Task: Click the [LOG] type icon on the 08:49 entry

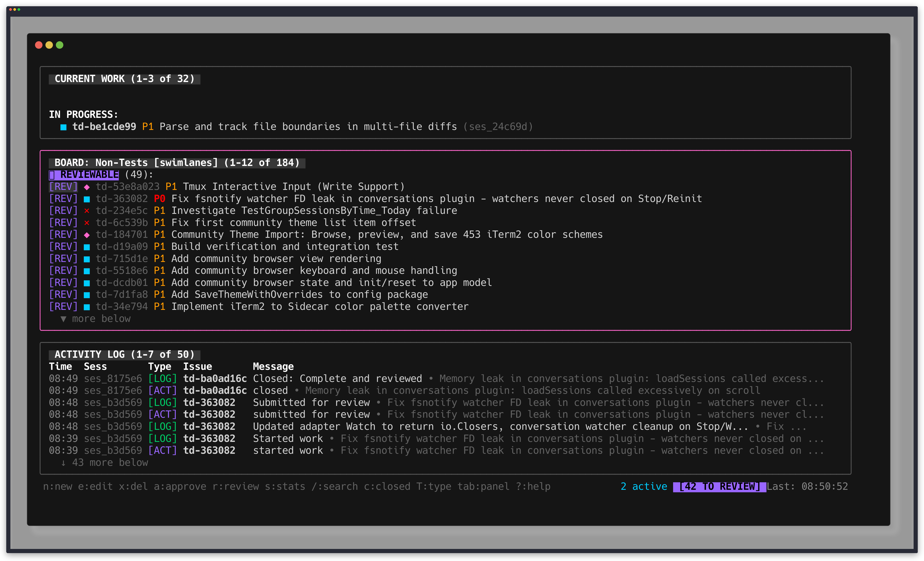Action: click(x=162, y=379)
